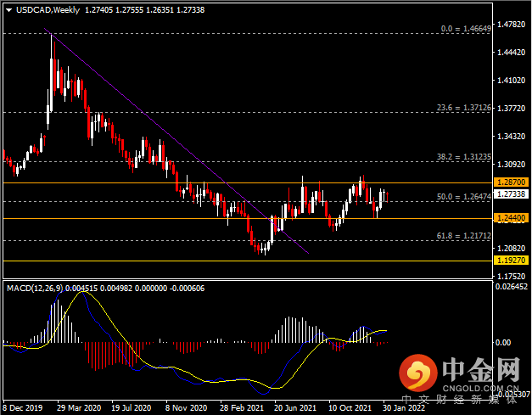Select the 1.19270 orange price label
532x415 pixels.
coord(511,261)
